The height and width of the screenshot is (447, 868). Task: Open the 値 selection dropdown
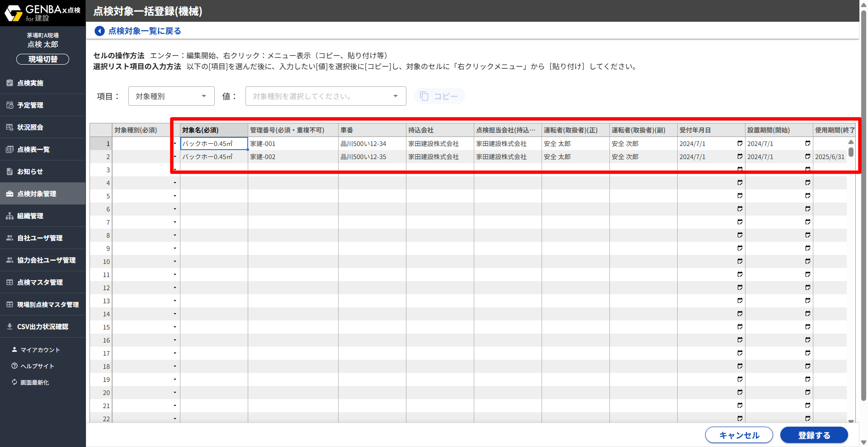pos(325,96)
